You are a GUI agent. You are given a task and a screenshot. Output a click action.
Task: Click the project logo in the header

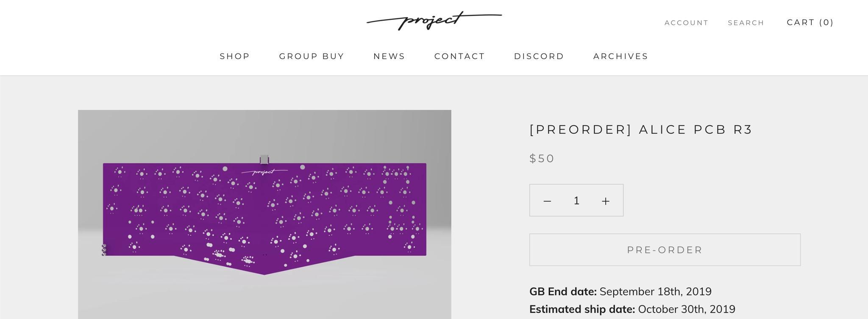434,20
